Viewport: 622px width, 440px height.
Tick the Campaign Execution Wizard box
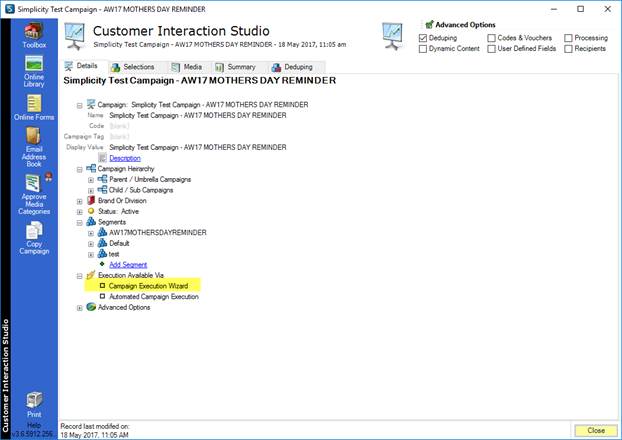[102, 286]
